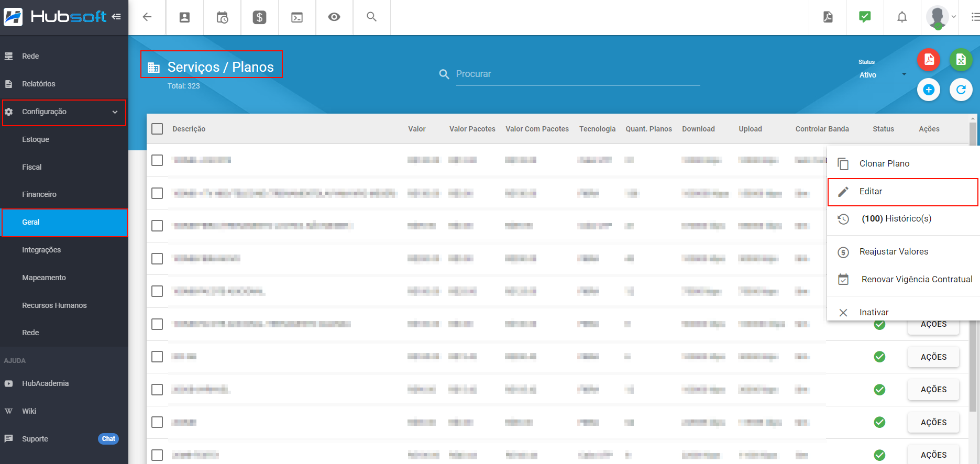Open (100) Histórico(s) entry
Image resolution: width=980 pixels, height=464 pixels.
[904, 219]
